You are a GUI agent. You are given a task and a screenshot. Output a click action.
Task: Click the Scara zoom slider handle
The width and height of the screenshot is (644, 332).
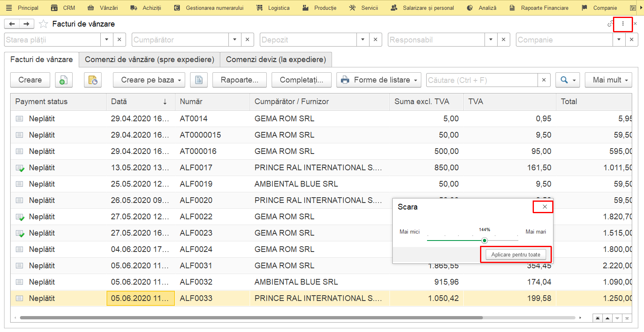click(x=485, y=241)
